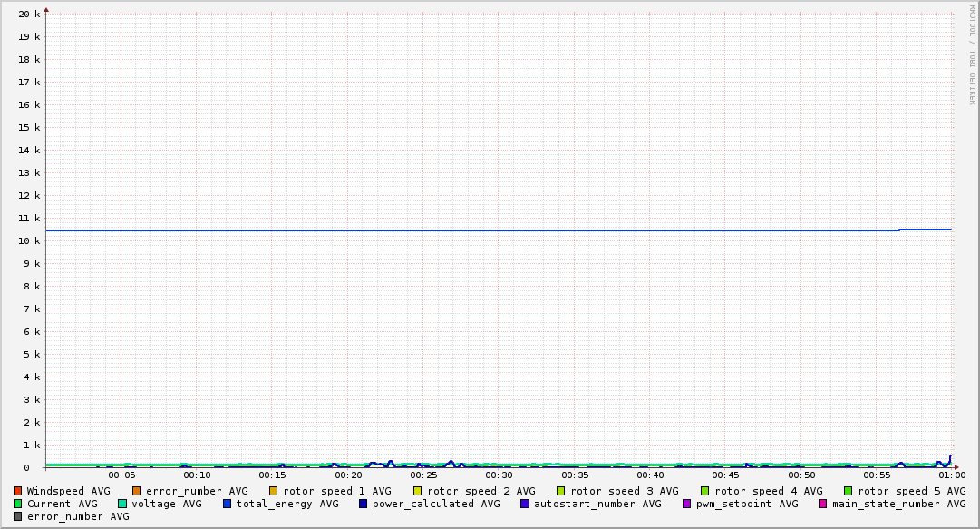The image size is (980, 529).
Task: Click the rotor speed 4 AVG legend text
Action: tap(768, 491)
